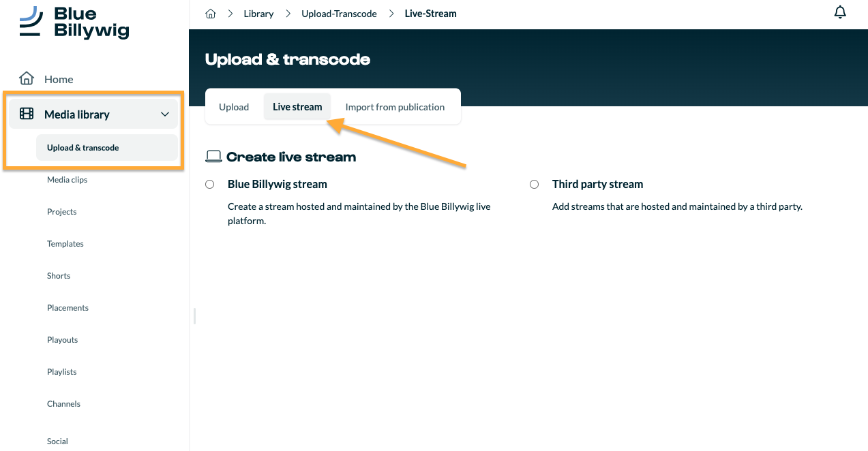This screenshot has height=451, width=868.
Task: Switch to Import from publication tab
Action: pos(395,107)
